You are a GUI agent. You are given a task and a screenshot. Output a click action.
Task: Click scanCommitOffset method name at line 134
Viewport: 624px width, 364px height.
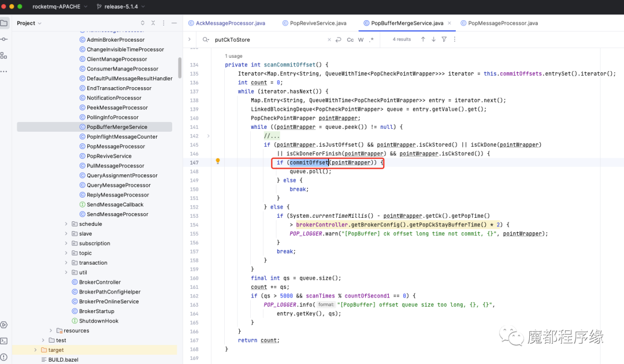click(x=289, y=65)
